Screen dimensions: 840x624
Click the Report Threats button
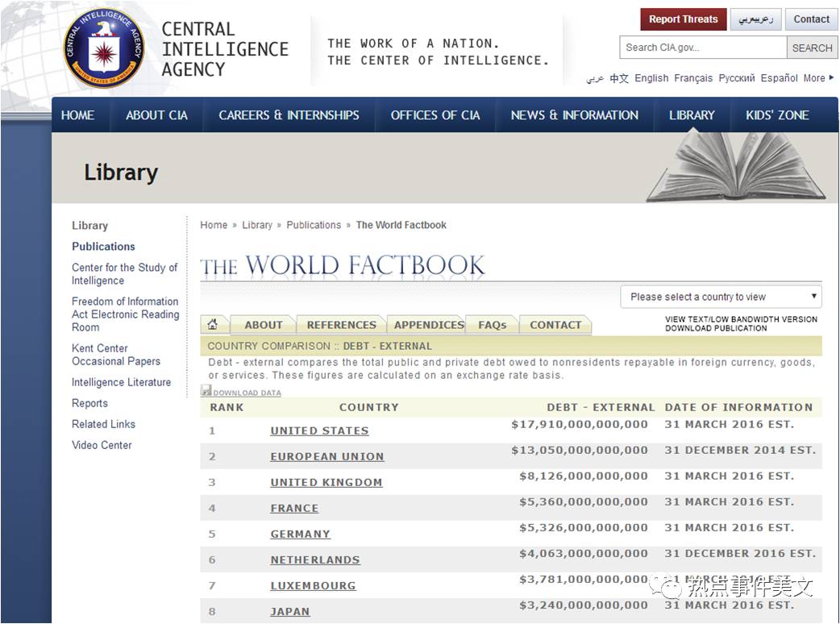(x=683, y=19)
